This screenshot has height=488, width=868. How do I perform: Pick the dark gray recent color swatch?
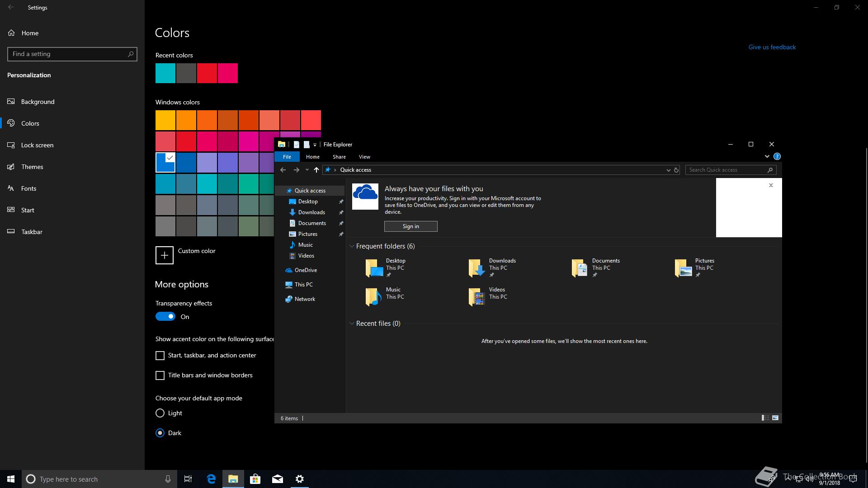[x=186, y=73]
